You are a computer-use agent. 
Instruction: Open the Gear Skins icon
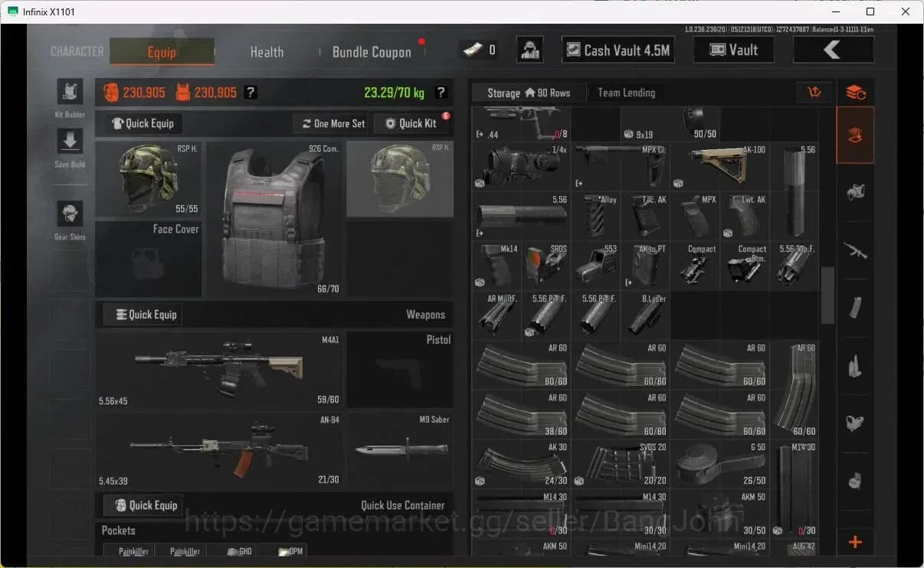click(70, 214)
